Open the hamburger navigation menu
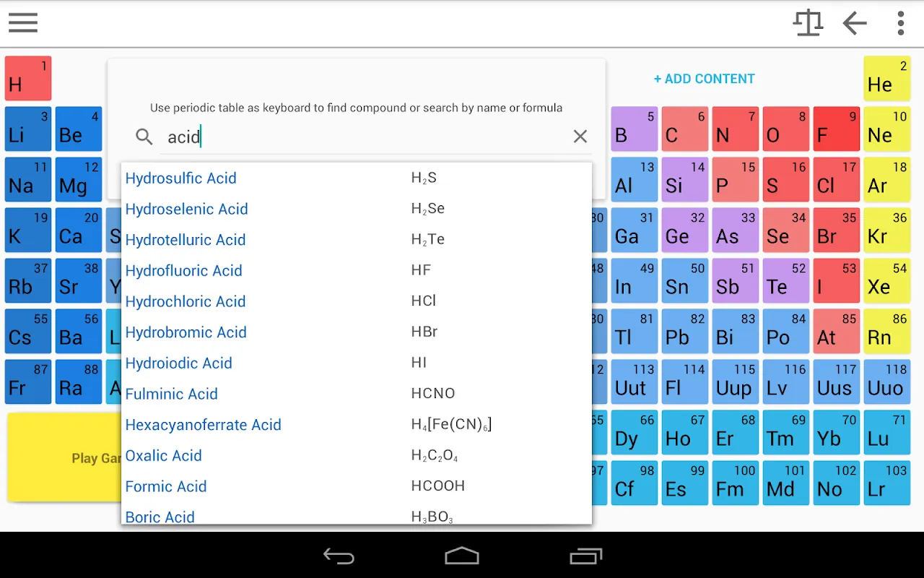Screen dimensions: 924x578 point(23,23)
